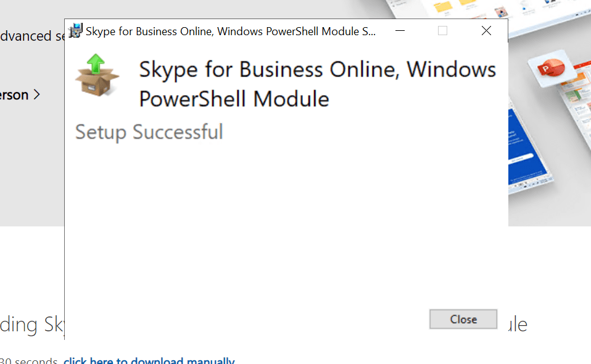
Task: Click the installer icon in the title bar
Action: tap(76, 31)
